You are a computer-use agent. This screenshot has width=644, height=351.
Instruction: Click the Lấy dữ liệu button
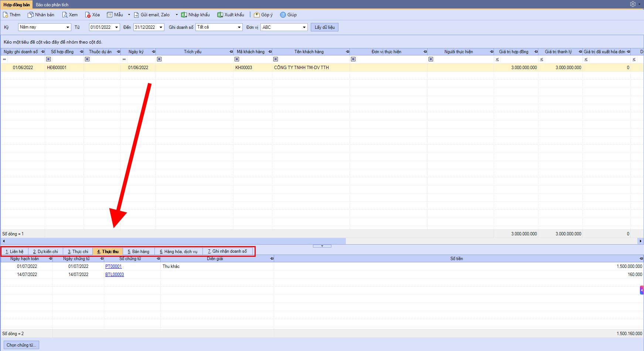[x=325, y=27]
